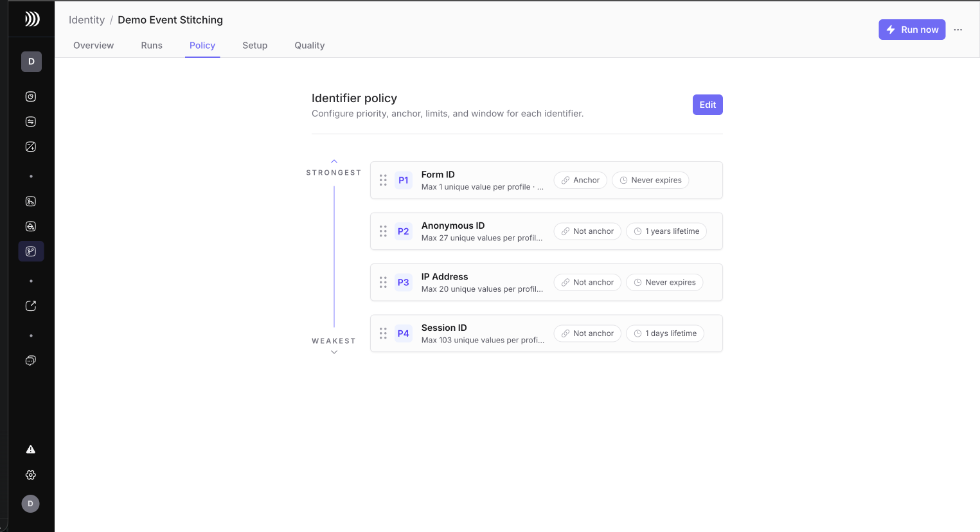
Task: Open the D workspace switcher in sidebar
Action: click(31, 62)
